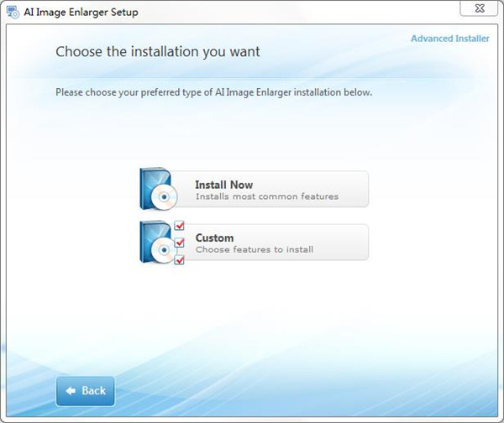Click the checklist disc icon beside Custom
504x423 pixels.
coord(161,243)
